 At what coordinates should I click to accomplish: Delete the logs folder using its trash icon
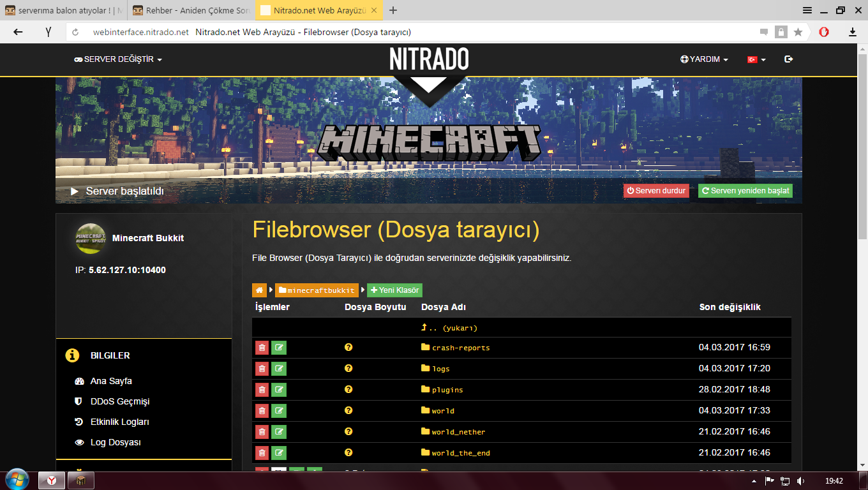coord(262,369)
